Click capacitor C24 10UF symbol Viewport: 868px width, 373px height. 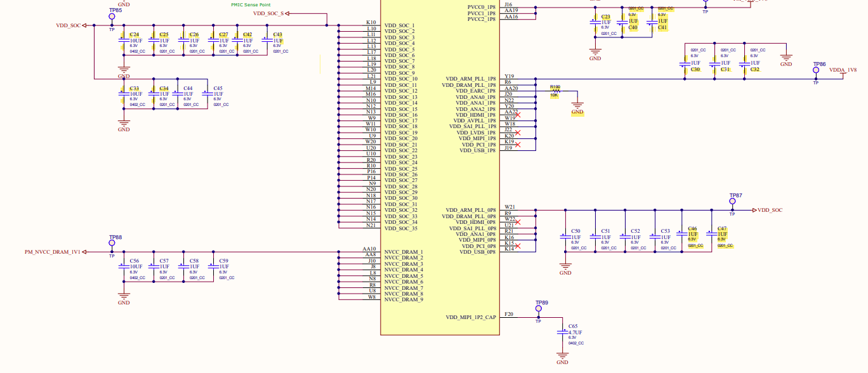point(124,41)
